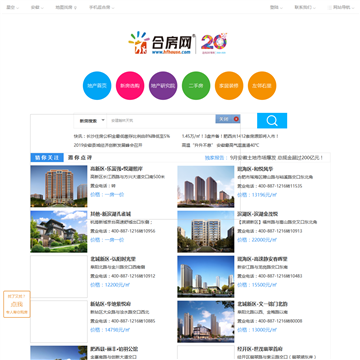Open the 滨湖区·滨湖金茂悦 title
The height and width of the screenshot is (360, 360).
[x=257, y=214]
